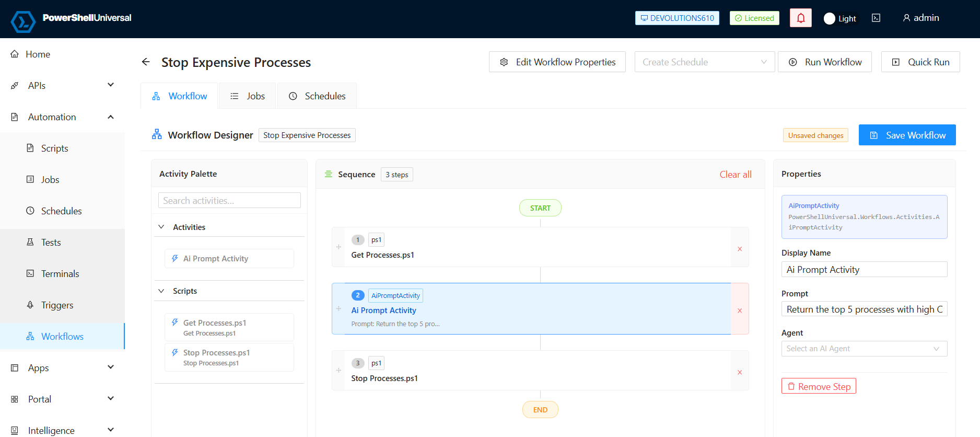Click the Search activities input field
Screen dimensions: 980x437
pyautogui.click(x=229, y=200)
